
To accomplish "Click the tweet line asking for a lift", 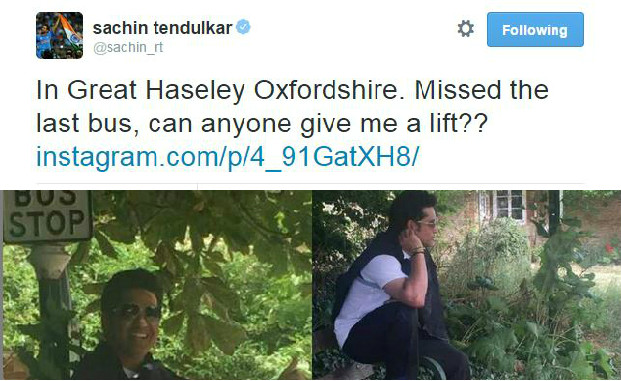I will pyautogui.click(x=261, y=124).
